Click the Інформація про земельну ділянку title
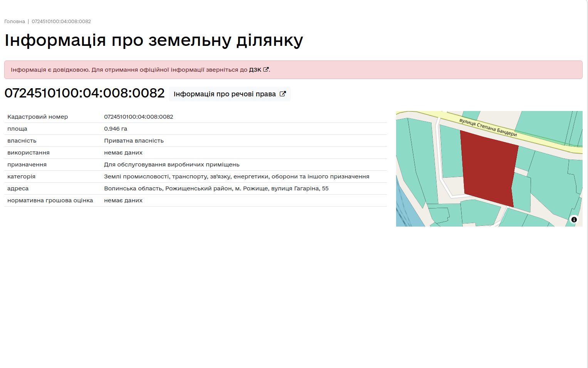This screenshot has width=588, height=368. [153, 40]
